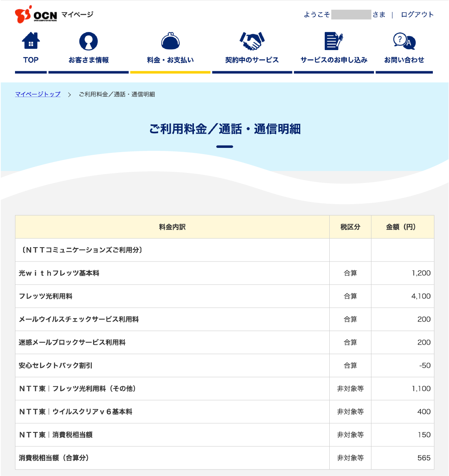
Task: Click the 消費税相当額（合算分） row label
Action: coord(54,458)
